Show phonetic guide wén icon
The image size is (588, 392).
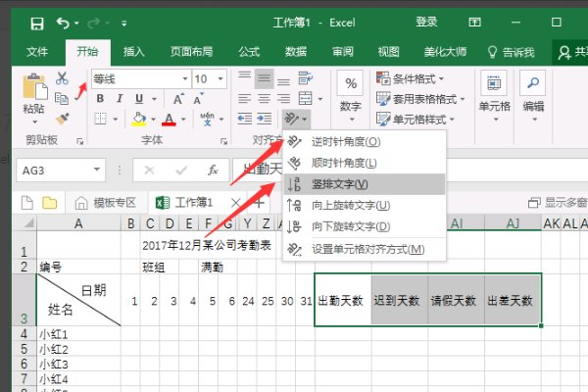click(x=208, y=119)
